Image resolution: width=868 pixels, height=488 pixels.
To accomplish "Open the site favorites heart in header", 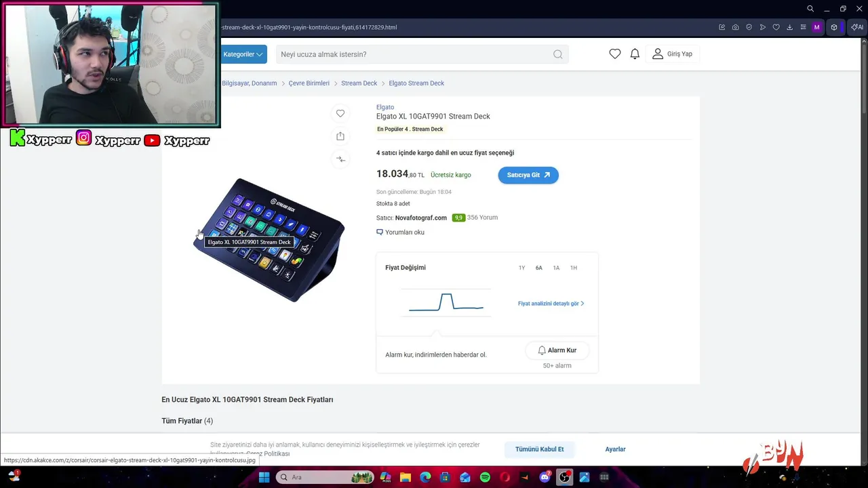I will tap(614, 54).
